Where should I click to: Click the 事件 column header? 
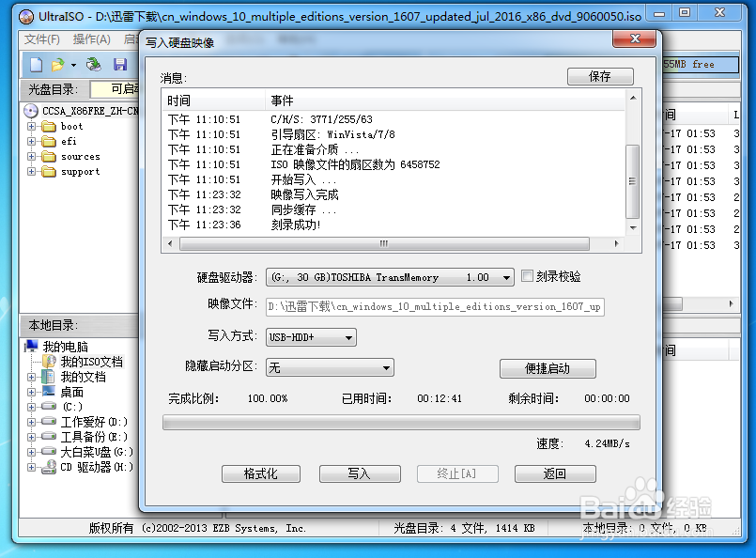click(444, 101)
